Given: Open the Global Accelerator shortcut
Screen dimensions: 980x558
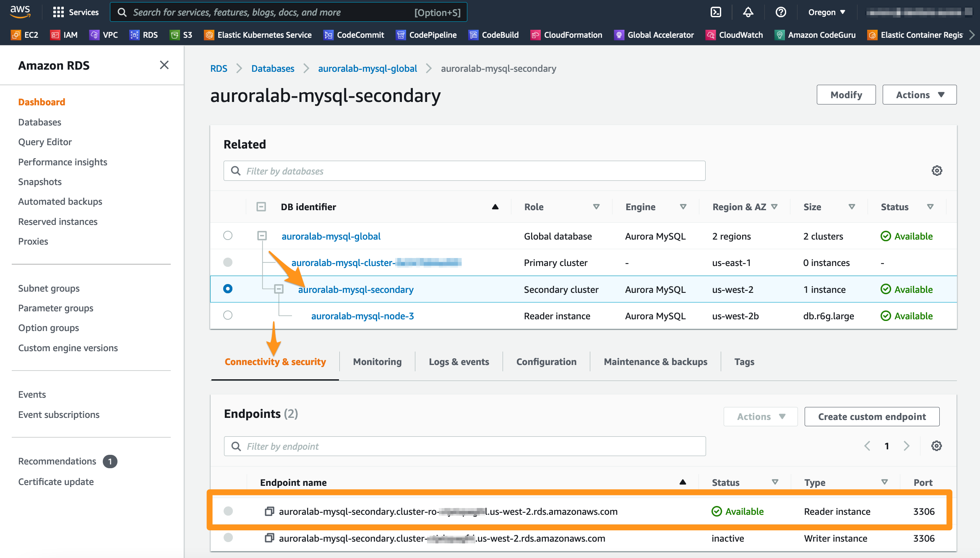Looking at the screenshot, I should point(654,35).
